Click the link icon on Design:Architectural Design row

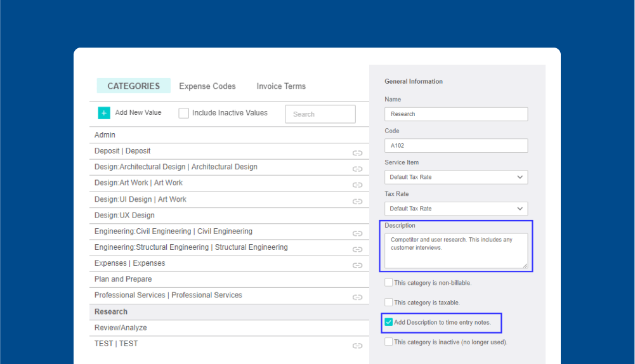[357, 169]
